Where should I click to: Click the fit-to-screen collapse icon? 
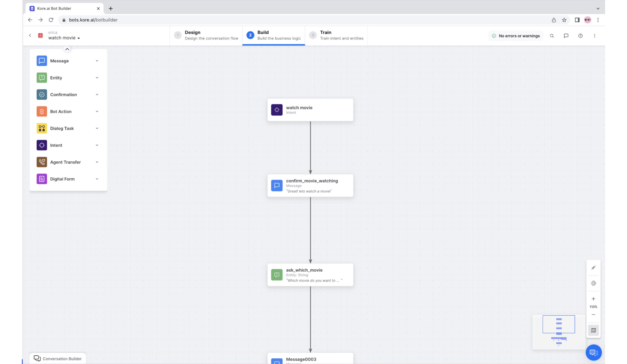[x=593, y=268]
